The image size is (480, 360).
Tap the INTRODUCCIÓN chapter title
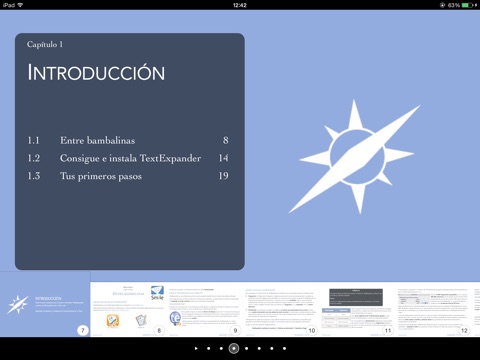(x=96, y=72)
